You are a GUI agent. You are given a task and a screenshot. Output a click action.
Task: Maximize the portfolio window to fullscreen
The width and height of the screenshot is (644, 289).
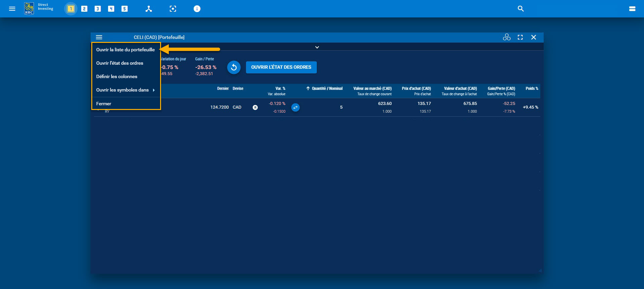(x=520, y=37)
